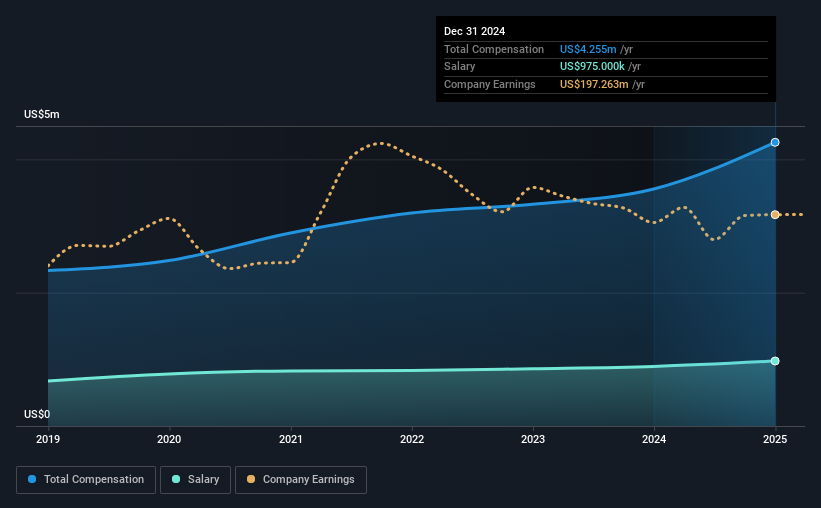
Task: Click the Salary label in tooltip
Action: [460, 67]
